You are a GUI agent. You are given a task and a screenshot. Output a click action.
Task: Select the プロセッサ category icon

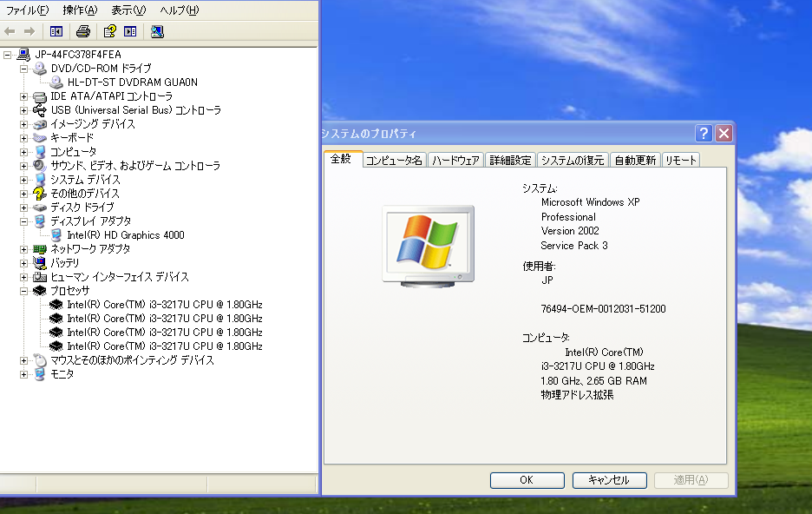click(40, 291)
